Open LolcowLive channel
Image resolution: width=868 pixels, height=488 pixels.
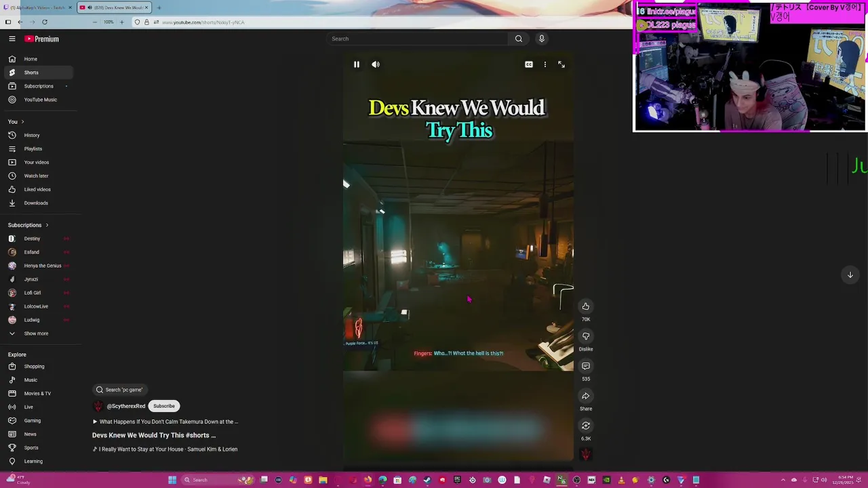pos(40,306)
